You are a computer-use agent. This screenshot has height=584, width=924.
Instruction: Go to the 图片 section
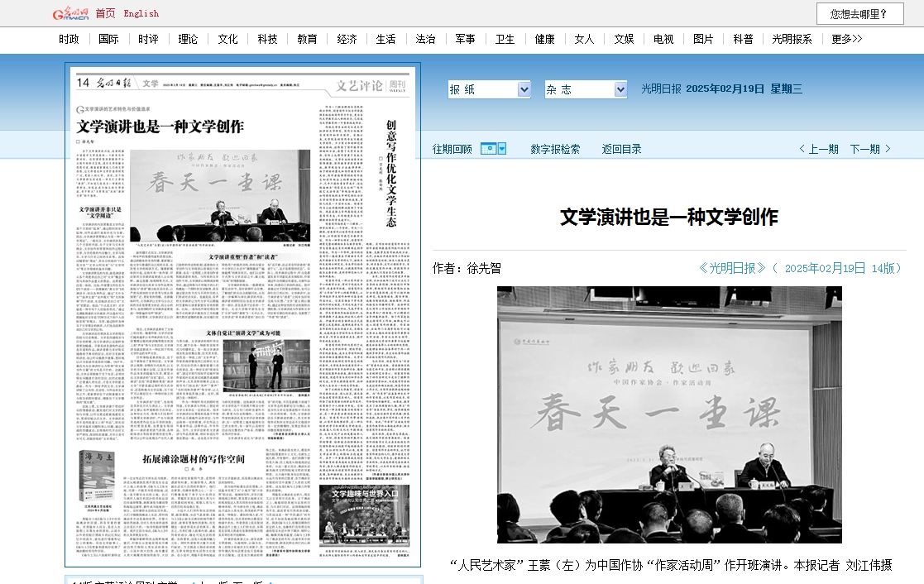pos(703,39)
